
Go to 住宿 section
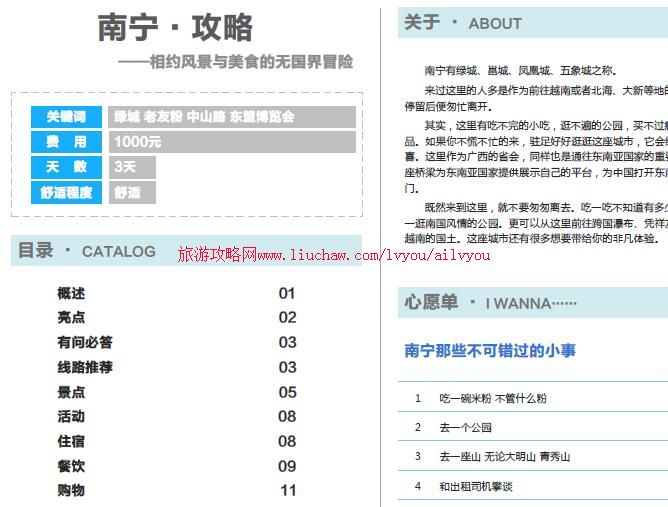(71, 441)
